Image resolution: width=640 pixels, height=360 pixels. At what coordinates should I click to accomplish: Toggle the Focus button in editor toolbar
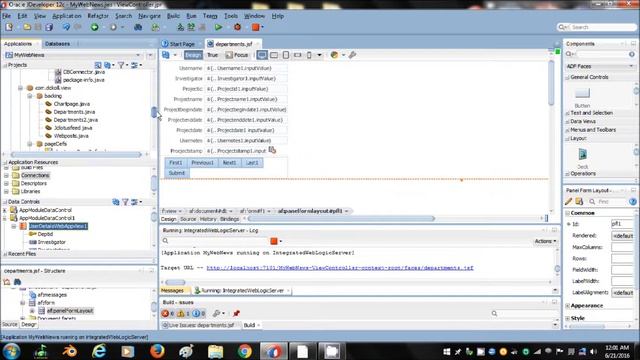tap(237, 55)
